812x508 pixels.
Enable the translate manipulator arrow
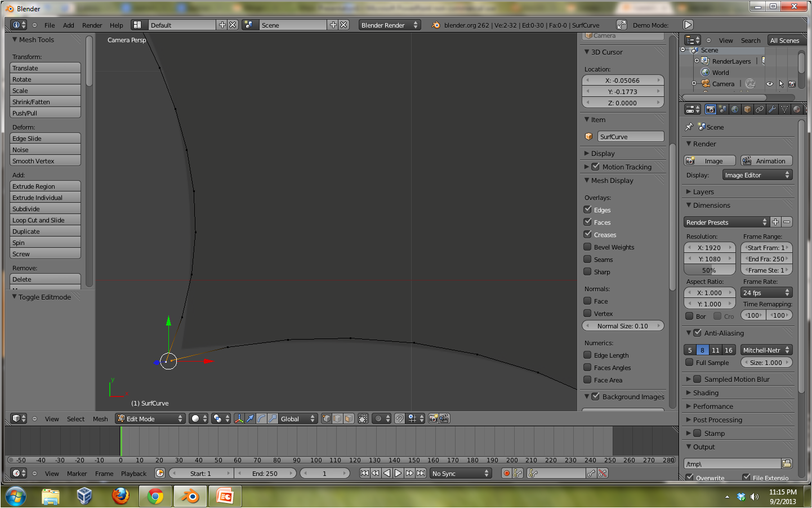pyautogui.click(x=250, y=418)
